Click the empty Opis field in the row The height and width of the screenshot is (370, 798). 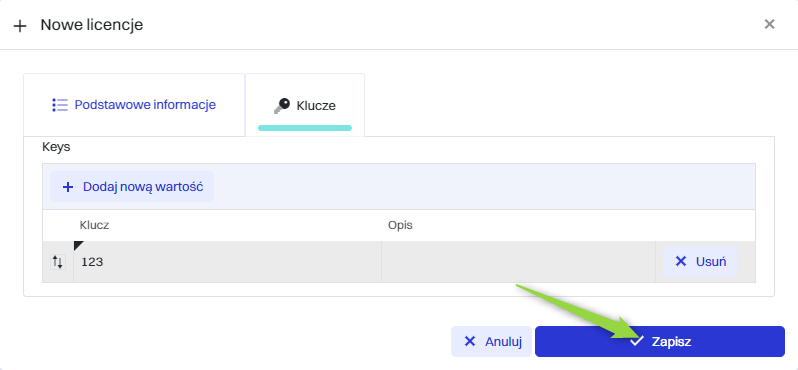tap(518, 262)
